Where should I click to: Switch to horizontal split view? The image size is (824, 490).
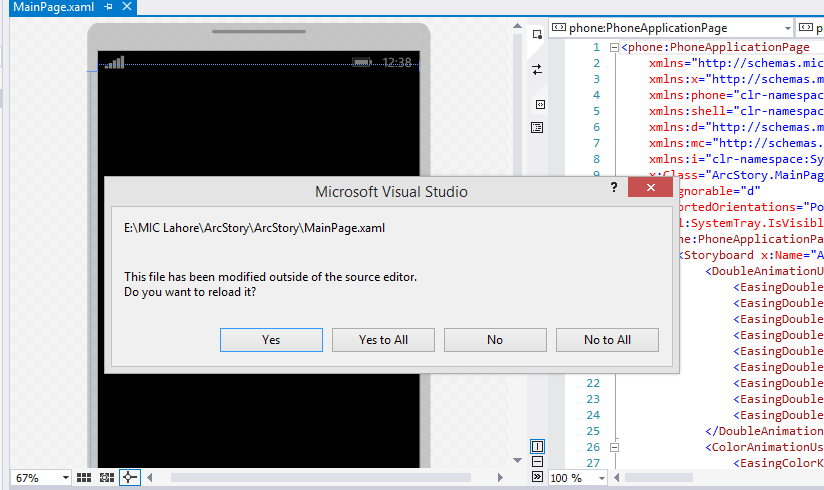537,462
